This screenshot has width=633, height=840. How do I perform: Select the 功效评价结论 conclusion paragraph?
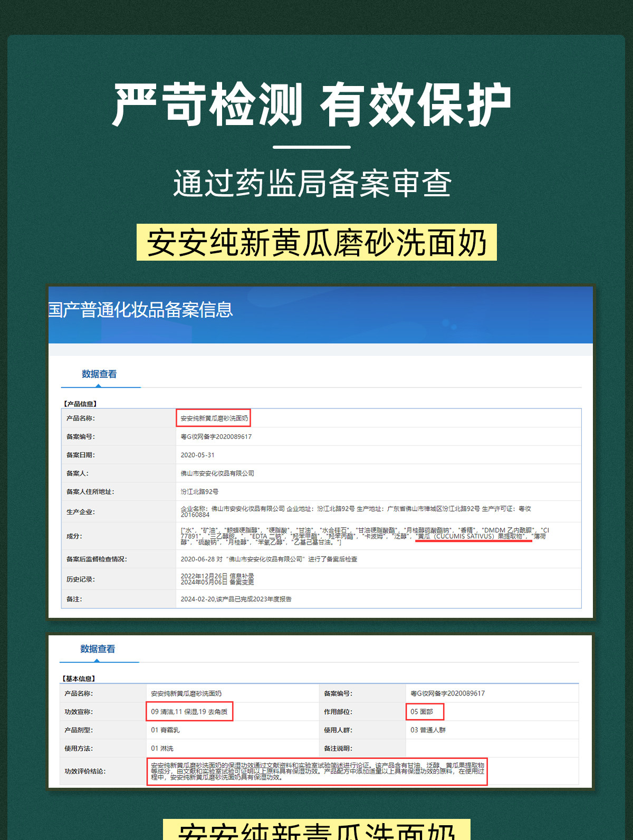point(318,771)
